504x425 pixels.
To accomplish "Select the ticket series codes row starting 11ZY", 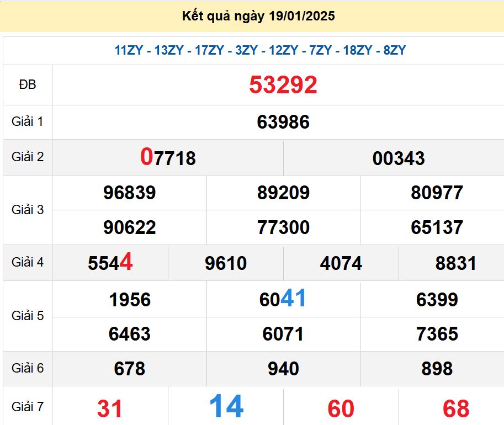I will 260,50.
